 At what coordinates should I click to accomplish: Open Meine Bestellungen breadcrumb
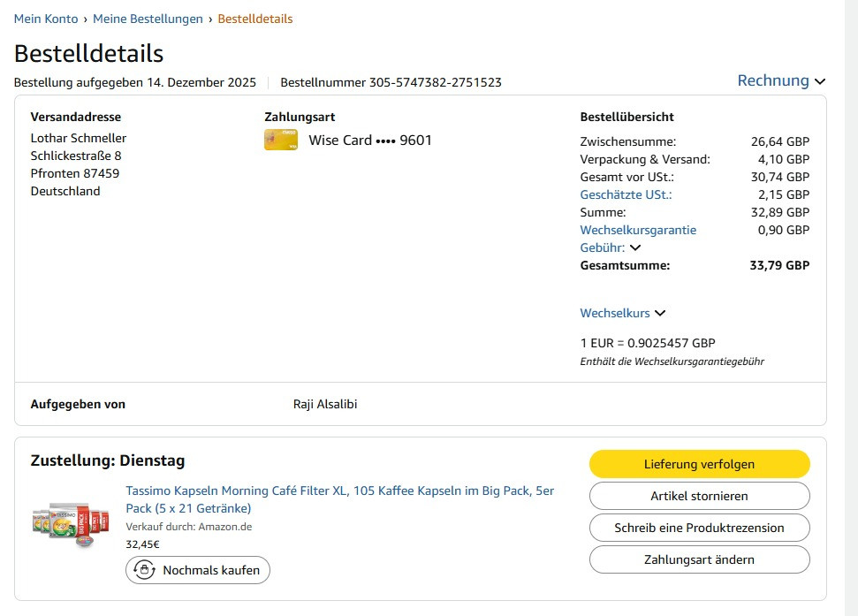[x=148, y=19]
